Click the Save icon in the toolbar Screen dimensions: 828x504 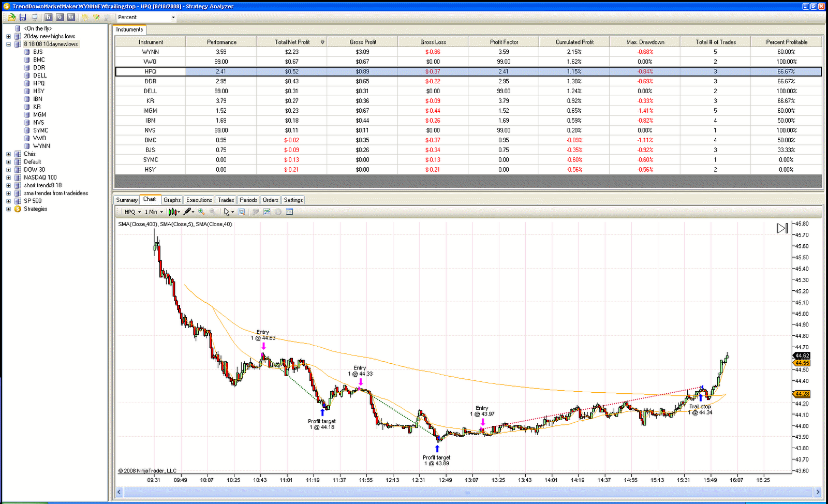tap(23, 17)
